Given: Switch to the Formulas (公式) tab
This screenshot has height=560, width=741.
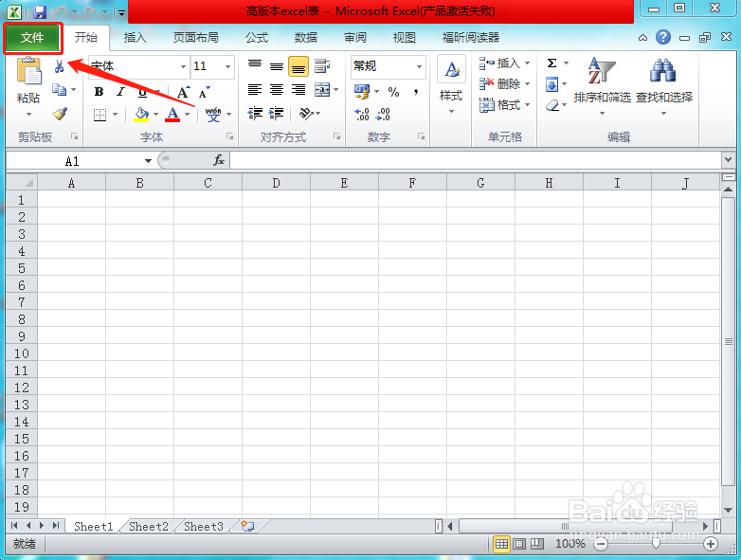Looking at the screenshot, I should [x=257, y=38].
